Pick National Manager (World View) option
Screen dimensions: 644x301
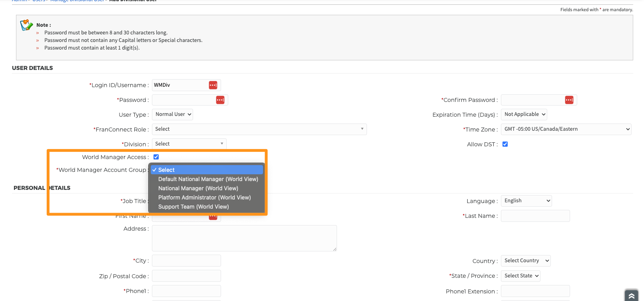click(198, 188)
